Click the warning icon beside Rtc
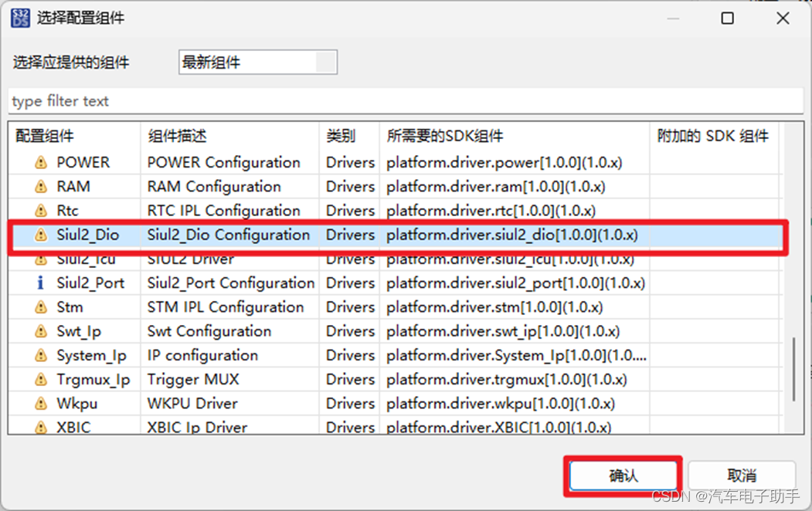The width and height of the screenshot is (812, 511). click(x=41, y=210)
